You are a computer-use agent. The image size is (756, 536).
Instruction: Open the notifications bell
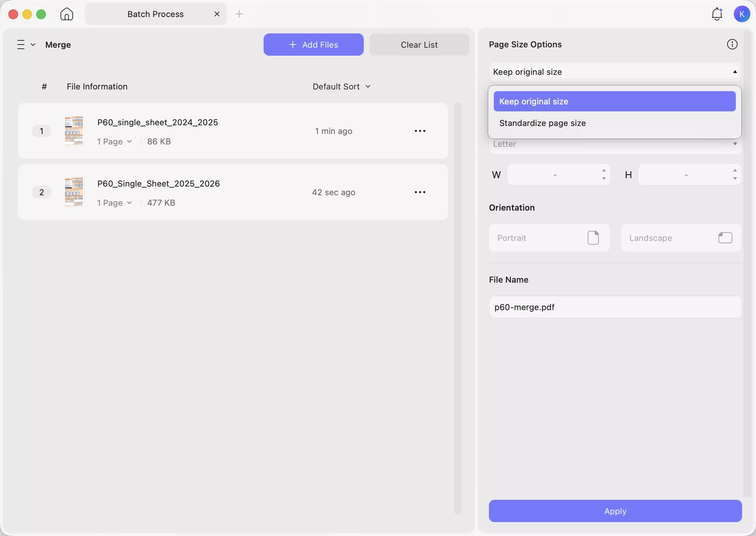[717, 14]
